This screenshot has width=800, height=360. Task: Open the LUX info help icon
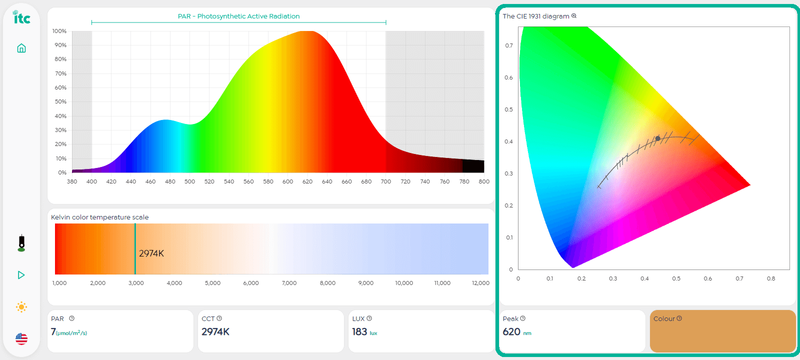(369, 318)
